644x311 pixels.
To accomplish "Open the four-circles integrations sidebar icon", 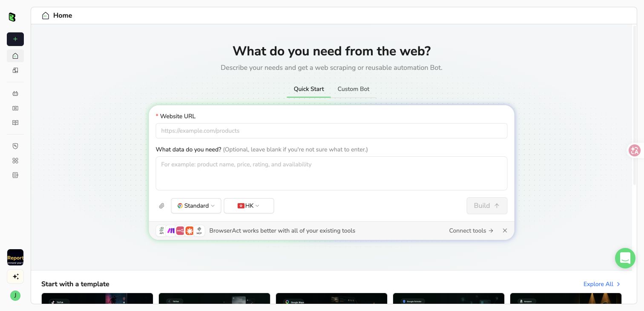I will 15,161.
